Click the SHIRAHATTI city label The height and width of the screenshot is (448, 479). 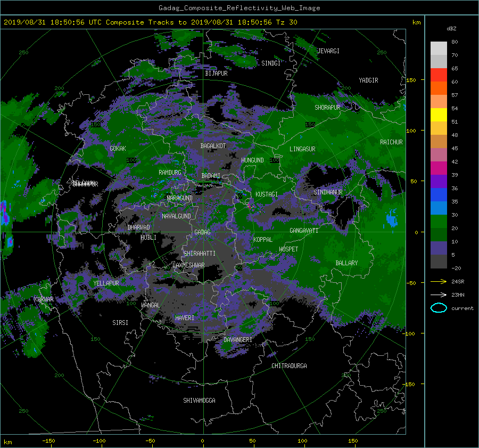click(x=200, y=254)
